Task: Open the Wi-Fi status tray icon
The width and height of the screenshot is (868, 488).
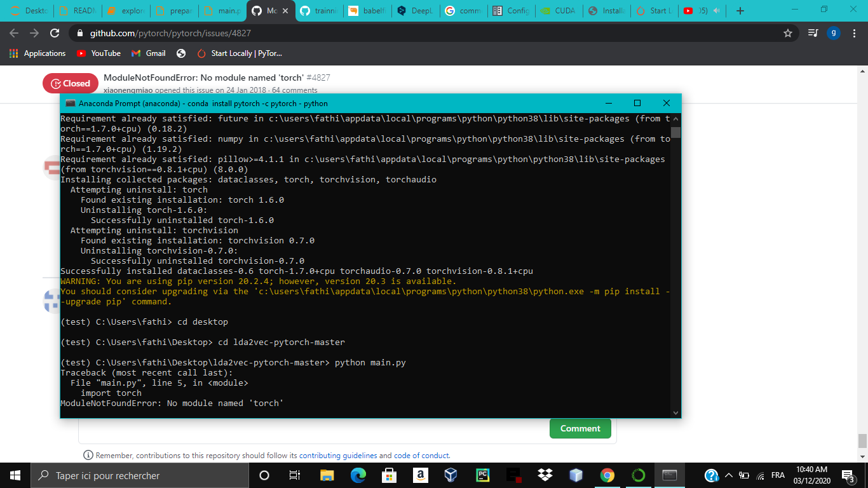Action: point(760,475)
